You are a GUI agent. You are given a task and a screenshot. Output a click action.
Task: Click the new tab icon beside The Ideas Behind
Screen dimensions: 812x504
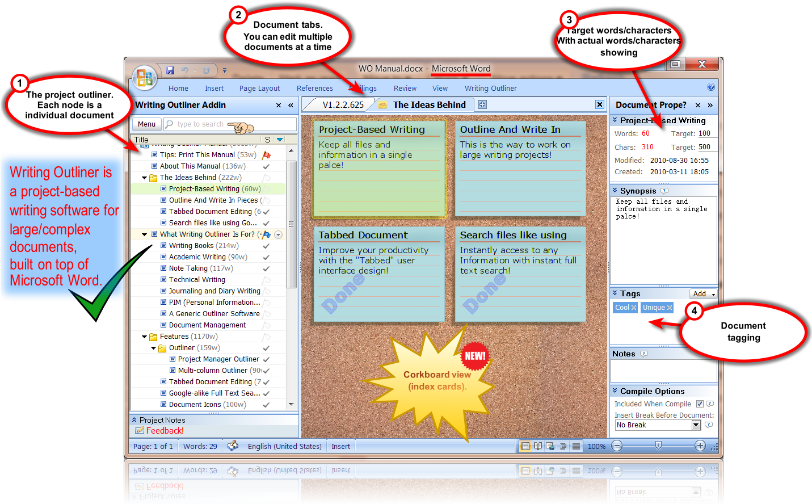click(x=482, y=104)
